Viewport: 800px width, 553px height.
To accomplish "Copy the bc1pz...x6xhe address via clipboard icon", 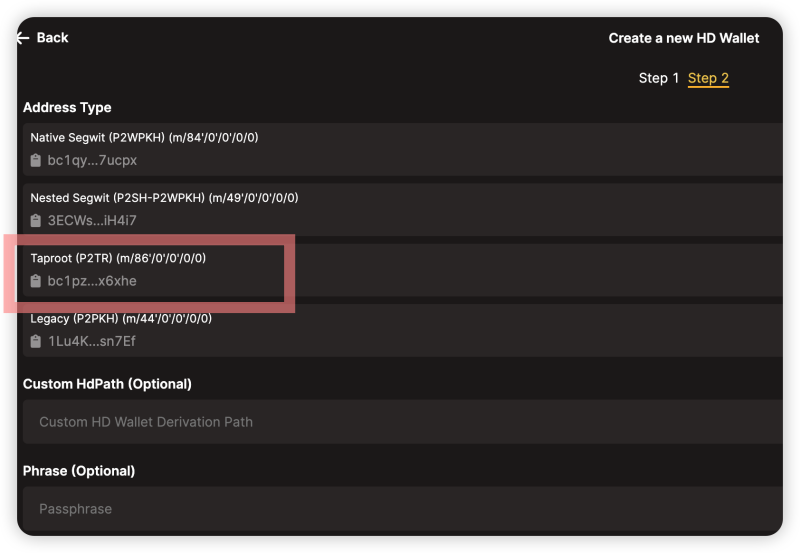I will click(35, 281).
